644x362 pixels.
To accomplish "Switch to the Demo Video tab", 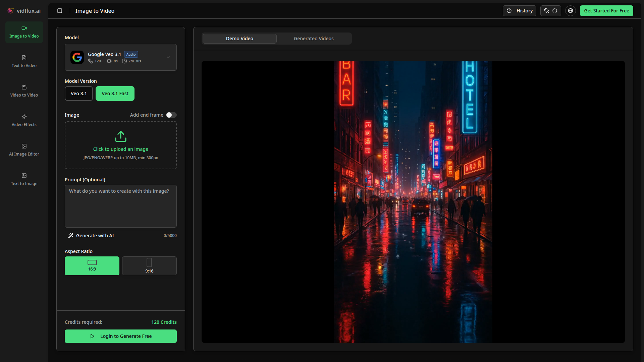I will (239, 39).
